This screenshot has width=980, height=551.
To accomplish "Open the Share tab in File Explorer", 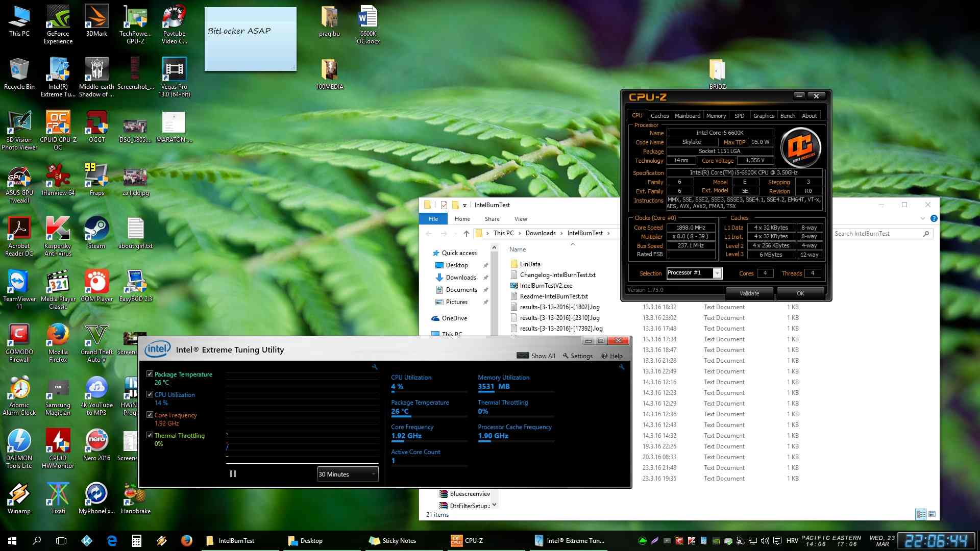I will pyautogui.click(x=492, y=219).
